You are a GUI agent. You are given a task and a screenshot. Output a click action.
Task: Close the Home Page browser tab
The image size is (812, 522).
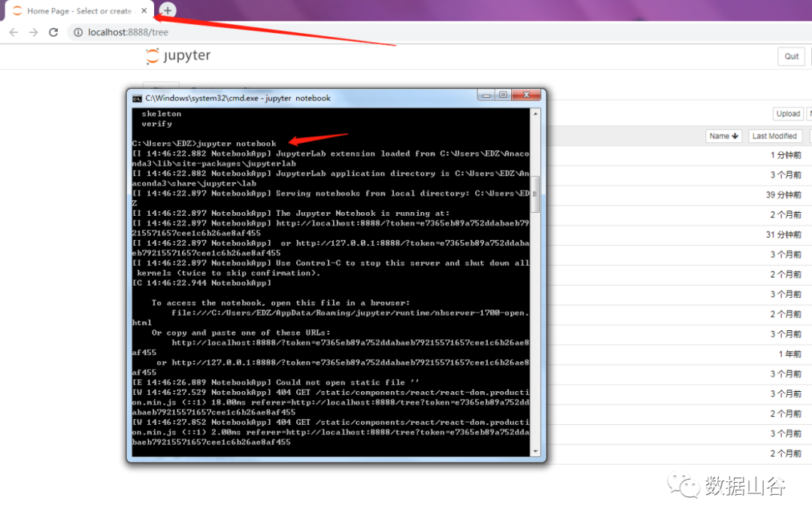tap(144, 11)
